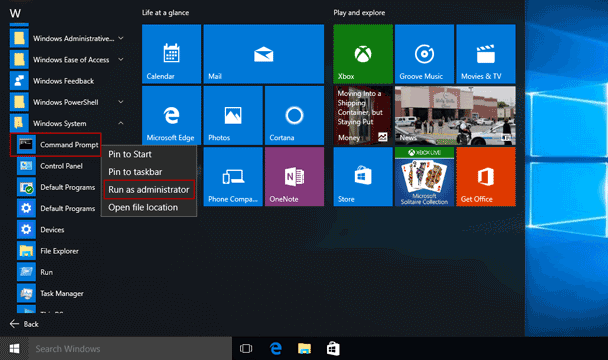Launch the OneNote tile
Screen dimensions: 608x360
tap(294, 177)
